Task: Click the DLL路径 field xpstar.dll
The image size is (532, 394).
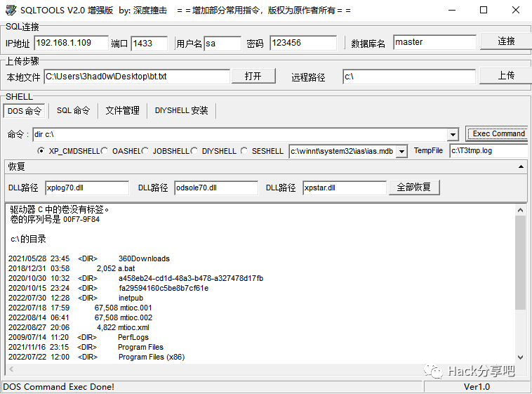Action: click(345, 188)
